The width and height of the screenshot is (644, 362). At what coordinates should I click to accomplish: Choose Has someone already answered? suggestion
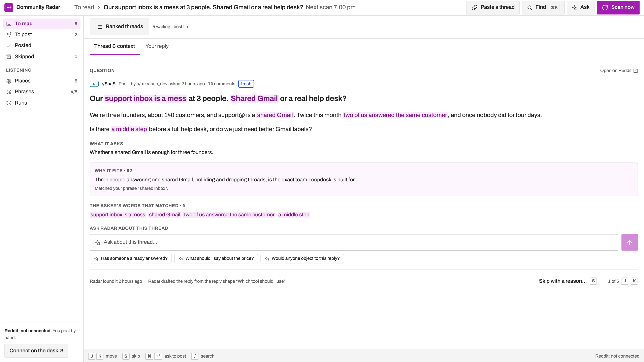tap(131, 258)
